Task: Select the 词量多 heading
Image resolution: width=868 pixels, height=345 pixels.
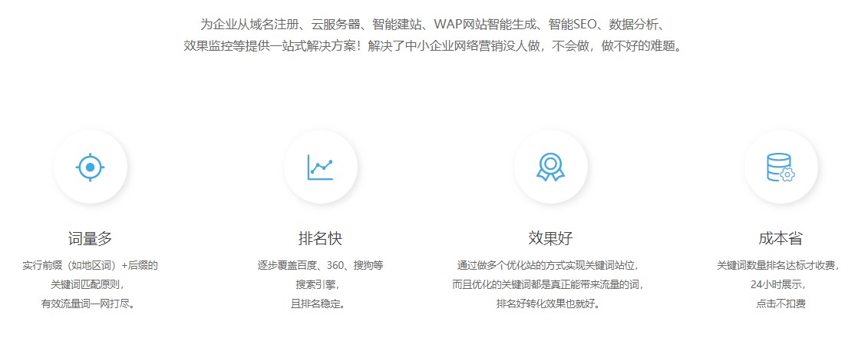Action: pyautogui.click(x=91, y=238)
